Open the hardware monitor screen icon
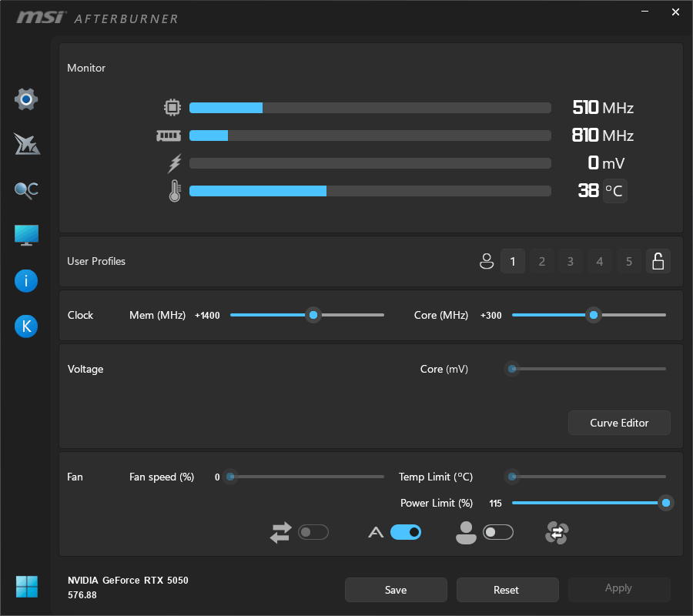This screenshot has height=616, width=693. (x=26, y=236)
